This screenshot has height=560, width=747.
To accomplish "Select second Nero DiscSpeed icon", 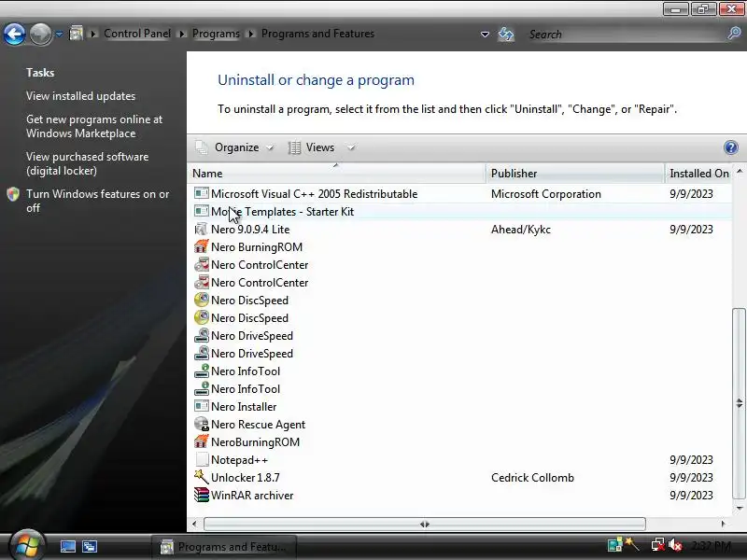I will (202, 317).
